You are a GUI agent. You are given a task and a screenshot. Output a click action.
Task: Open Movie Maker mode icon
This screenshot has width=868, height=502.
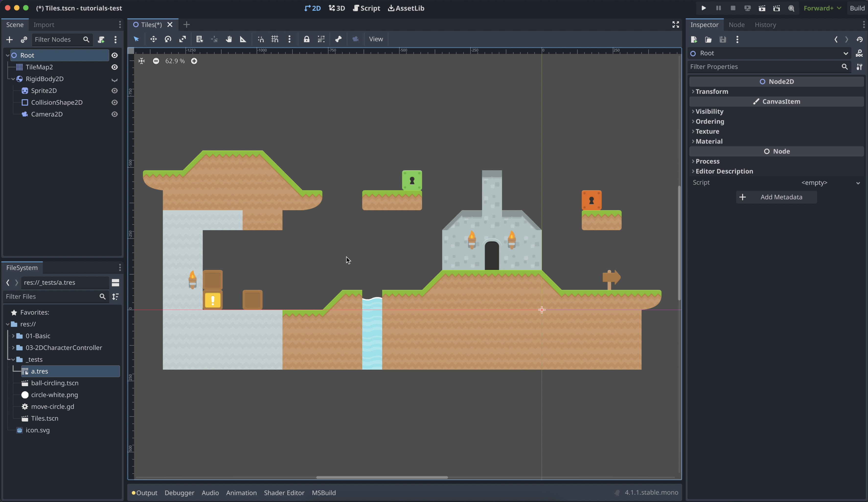tap(791, 8)
